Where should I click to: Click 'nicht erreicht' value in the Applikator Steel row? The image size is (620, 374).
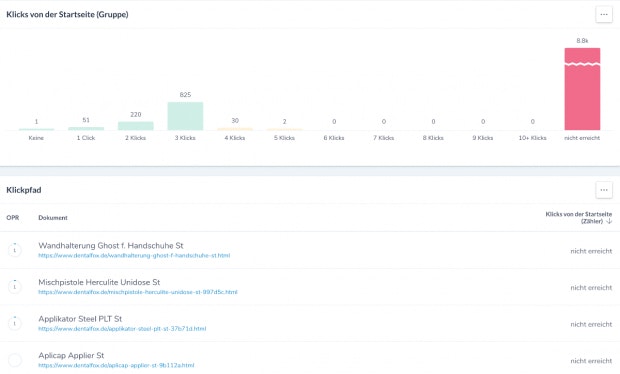click(x=591, y=324)
